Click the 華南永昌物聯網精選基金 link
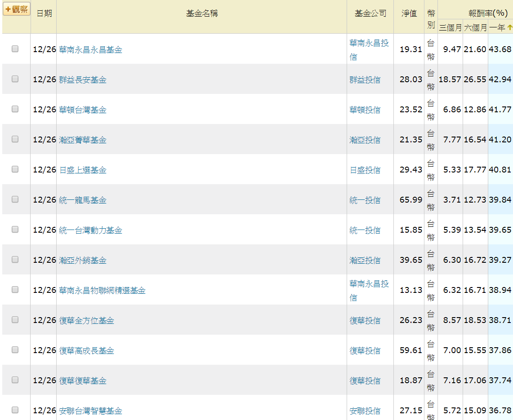 [x=102, y=290]
